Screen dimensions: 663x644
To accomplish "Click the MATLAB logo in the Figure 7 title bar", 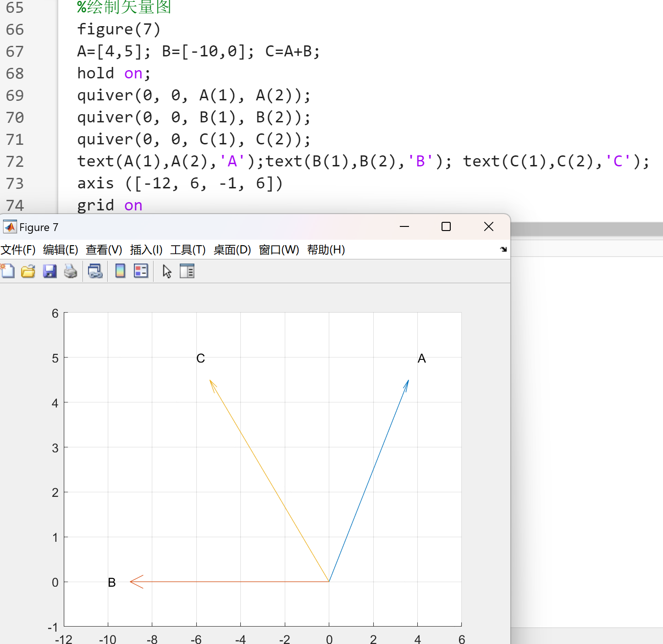I will [10, 227].
